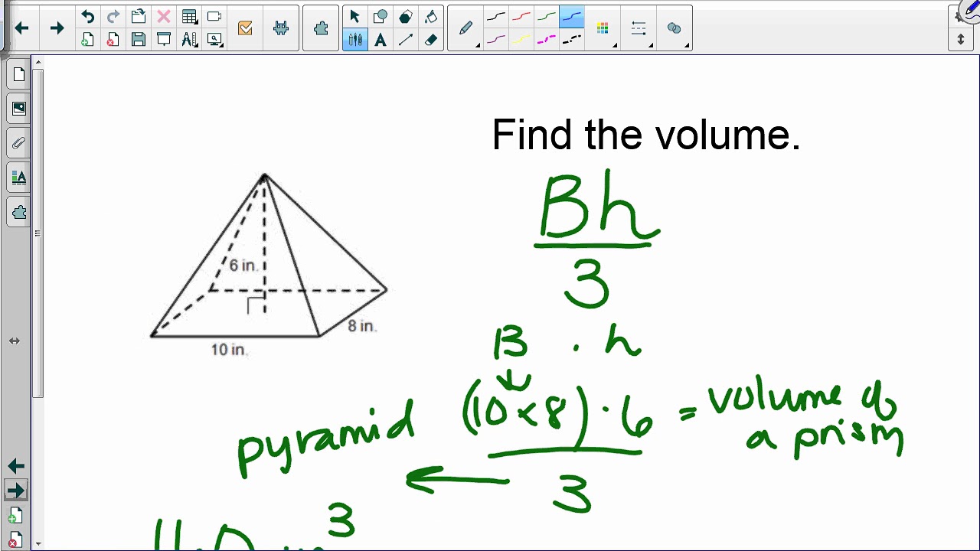Choose the blue pen style
This screenshot has width=980, height=551.
[x=572, y=17]
